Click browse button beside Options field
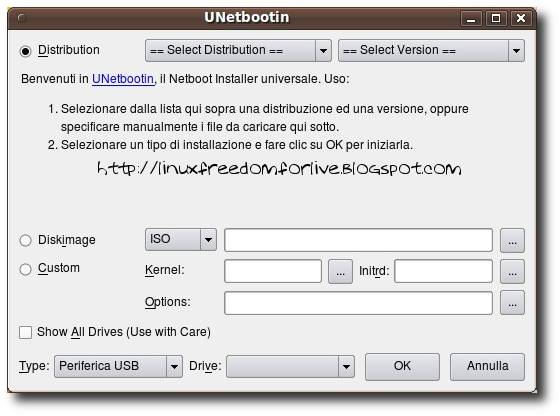 512,303
